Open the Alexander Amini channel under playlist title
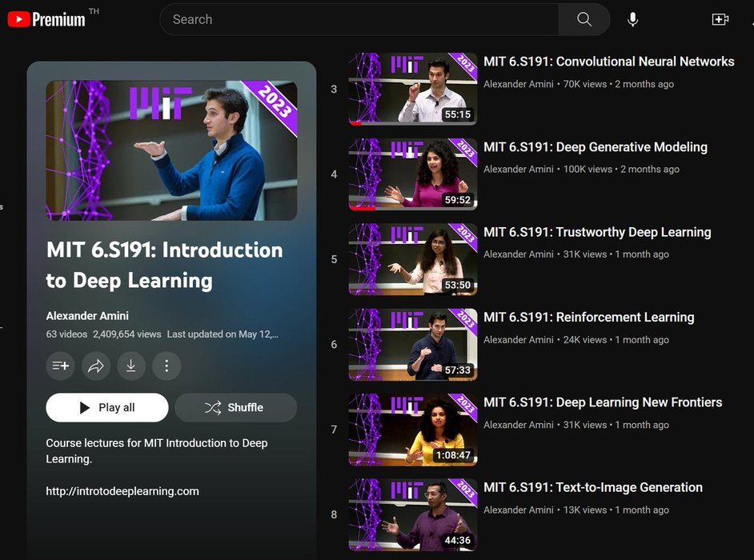 (x=87, y=315)
